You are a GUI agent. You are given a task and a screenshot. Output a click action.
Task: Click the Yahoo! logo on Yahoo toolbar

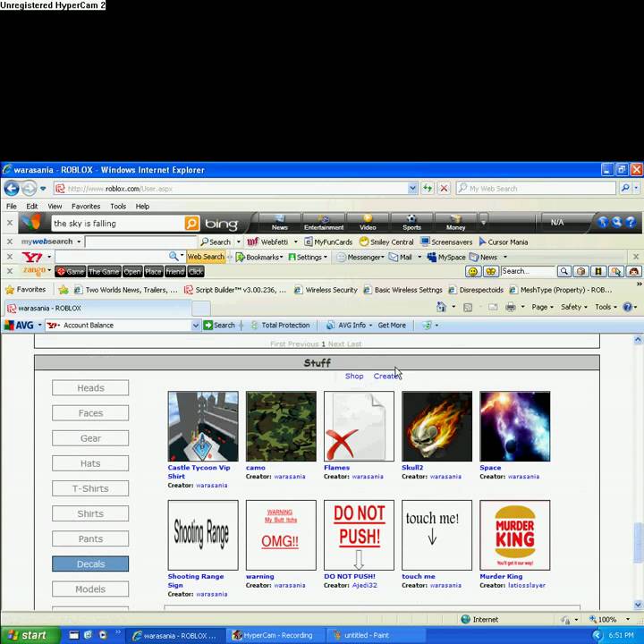(x=32, y=257)
